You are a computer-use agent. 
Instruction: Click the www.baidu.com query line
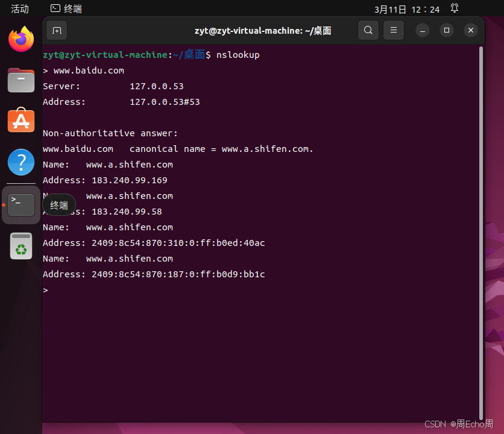click(x=84, y=71)
